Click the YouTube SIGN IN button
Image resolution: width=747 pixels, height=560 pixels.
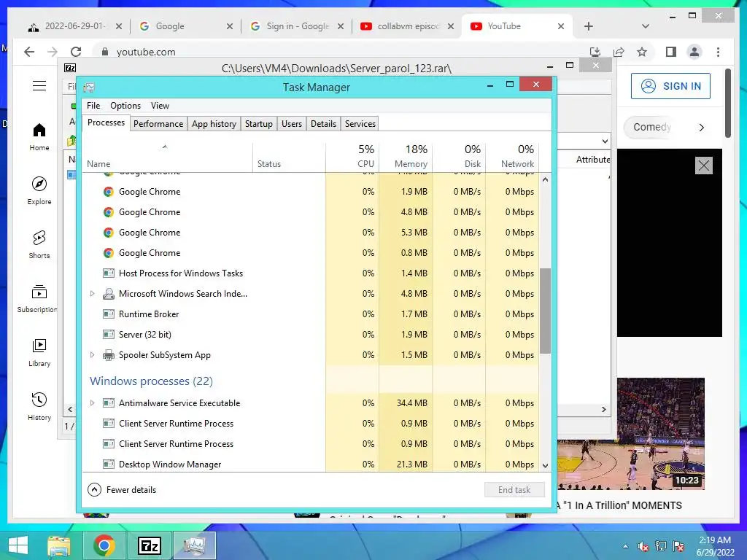(670, 86)
